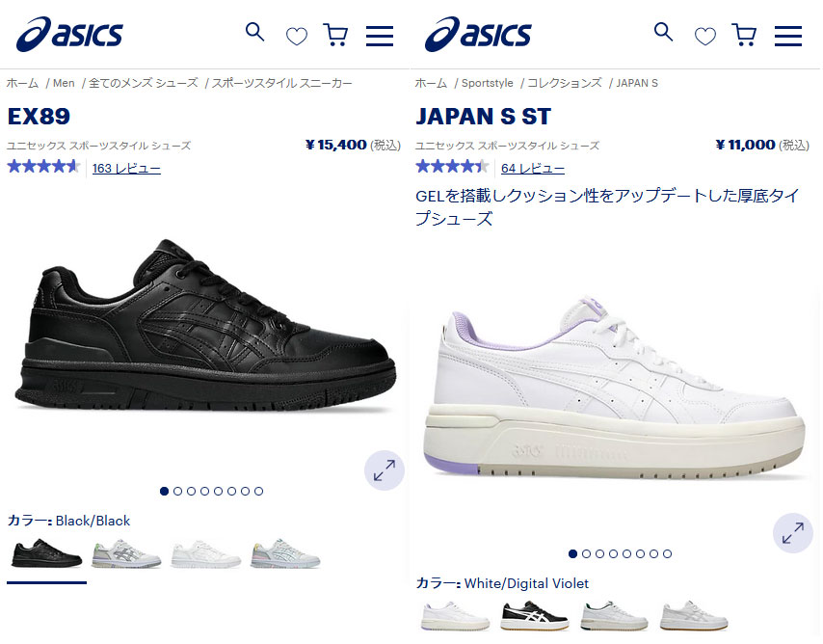Open wishlist heart on the EX89 page

297,37
